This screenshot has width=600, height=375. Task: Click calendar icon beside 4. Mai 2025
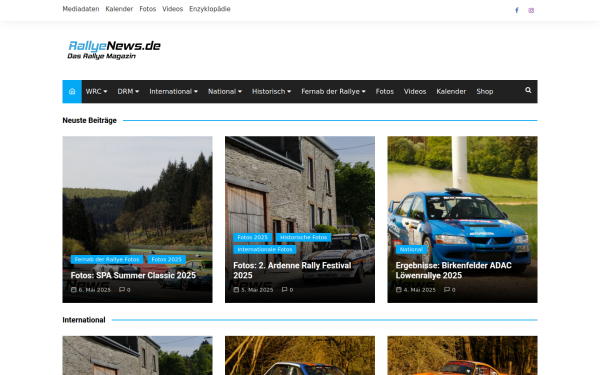398,290
